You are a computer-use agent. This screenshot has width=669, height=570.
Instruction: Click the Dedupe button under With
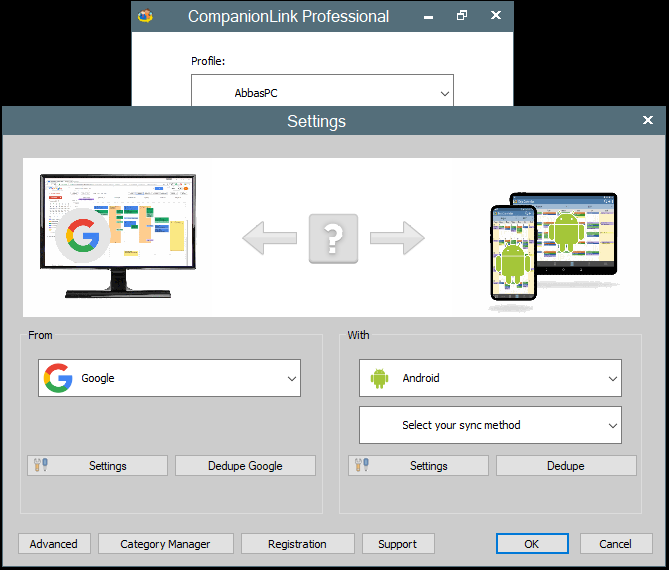(x=566, y=465)
